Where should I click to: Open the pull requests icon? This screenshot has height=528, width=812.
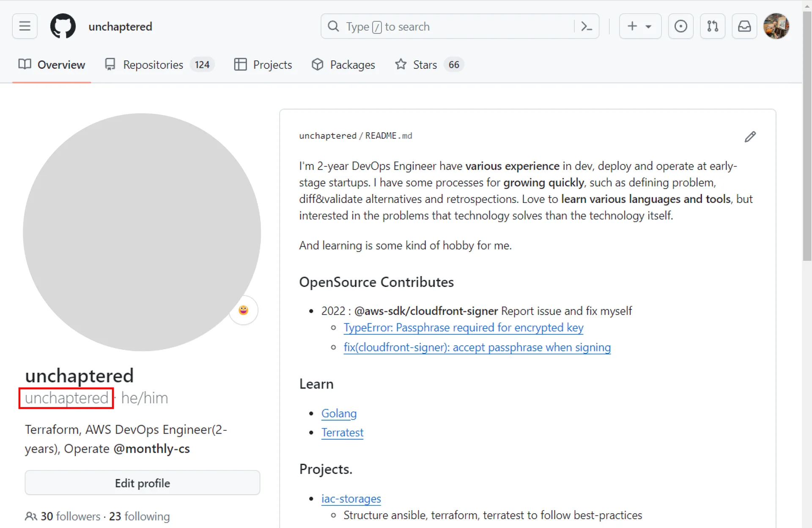tap(712, 26)
